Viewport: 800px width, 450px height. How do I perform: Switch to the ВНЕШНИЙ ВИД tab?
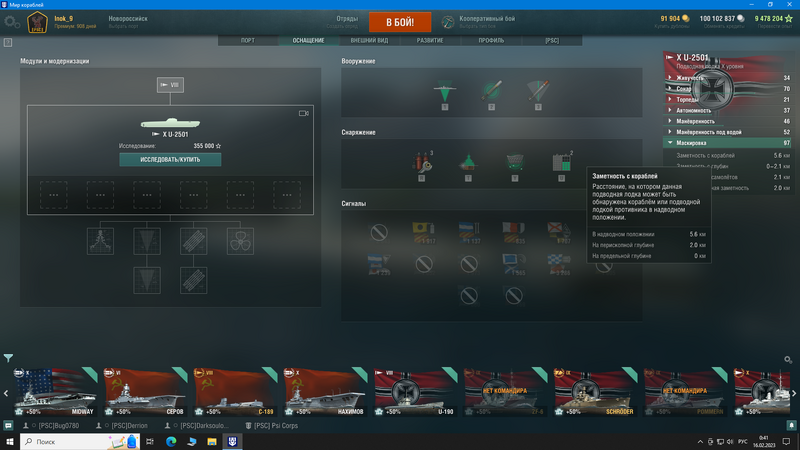point(369,40)
